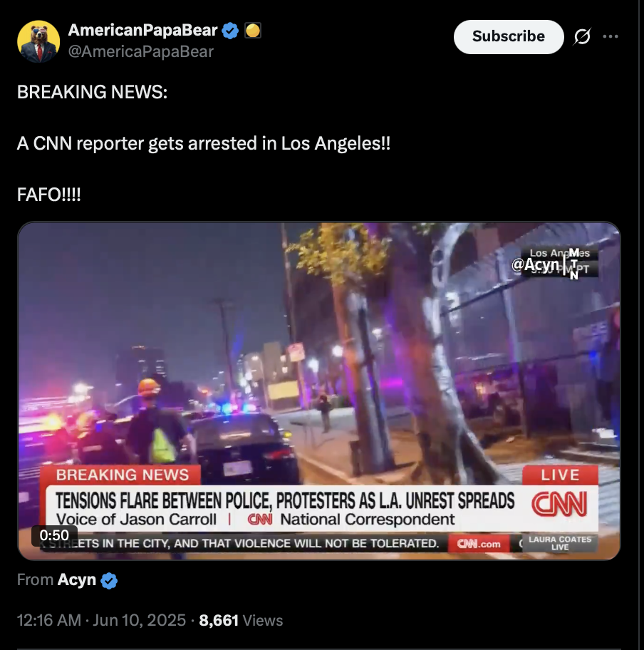Click the blue verified badge beside AmericanPapaBear
Image resolution: width=644 pixels, height=650 pixels.
pos(230,31)
